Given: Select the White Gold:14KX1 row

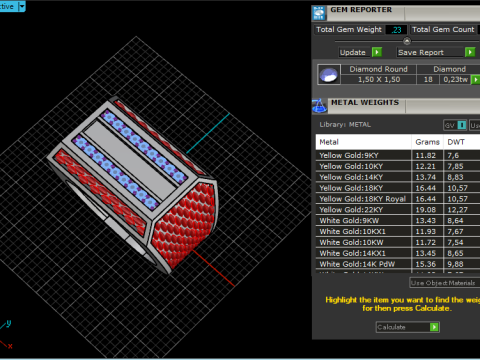Looking at the screenshot, I should coord(398,253).
